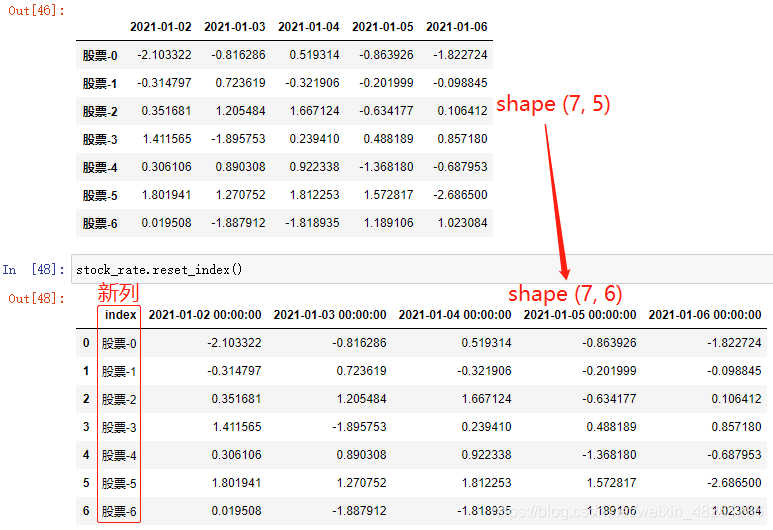Click header 2021-01-03 00:00:00 in second table
Image resolution: width=773 pixels, height=530 pixels.
click(x=330, y=315)
